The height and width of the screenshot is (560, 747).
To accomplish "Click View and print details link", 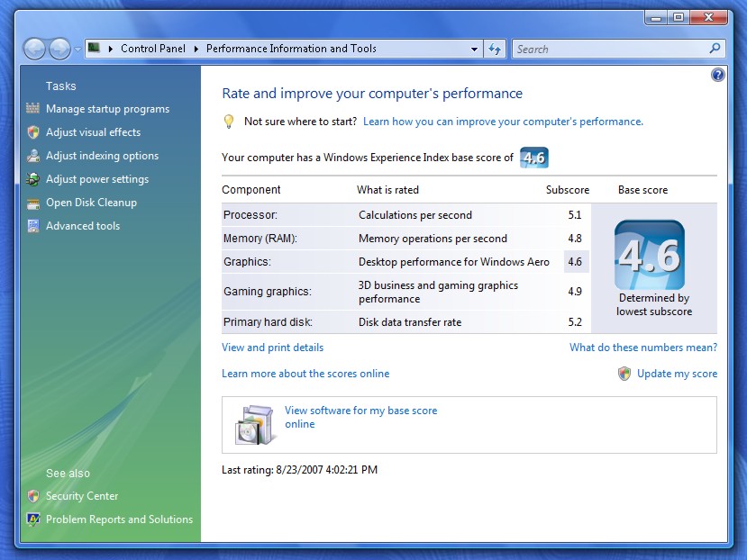I will [x=272, y=348].
